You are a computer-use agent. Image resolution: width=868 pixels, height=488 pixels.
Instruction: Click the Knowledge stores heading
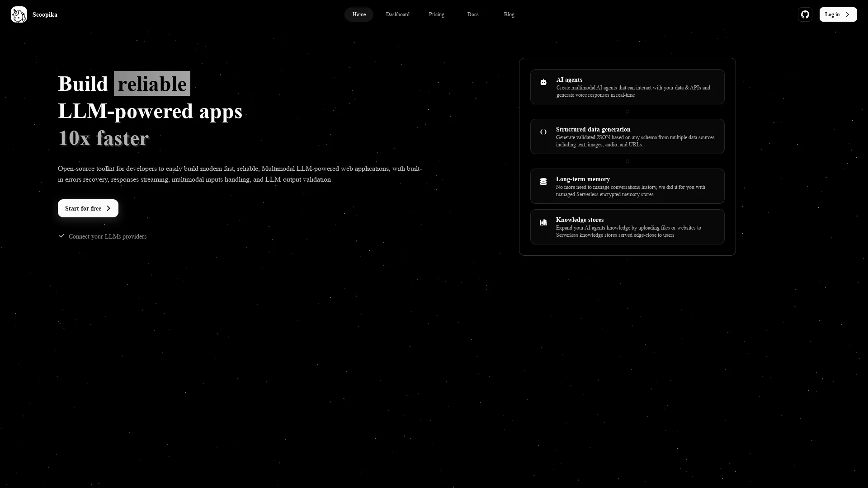click(580, 220)
